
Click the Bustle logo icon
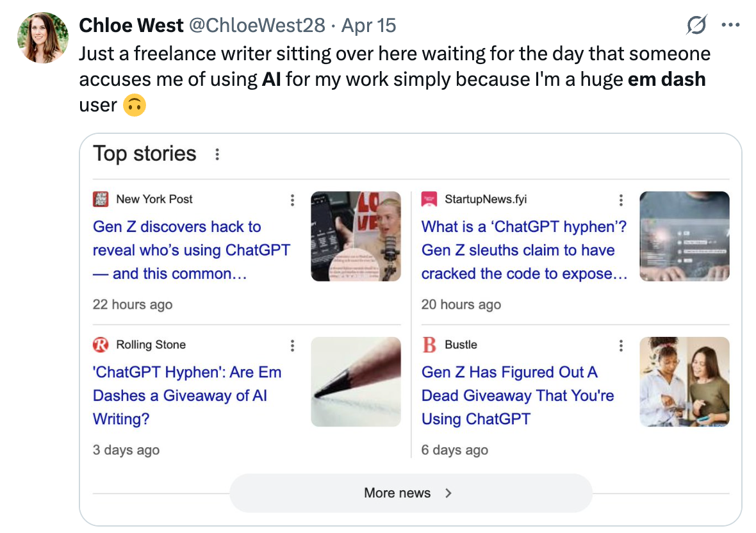coord(429,345)
